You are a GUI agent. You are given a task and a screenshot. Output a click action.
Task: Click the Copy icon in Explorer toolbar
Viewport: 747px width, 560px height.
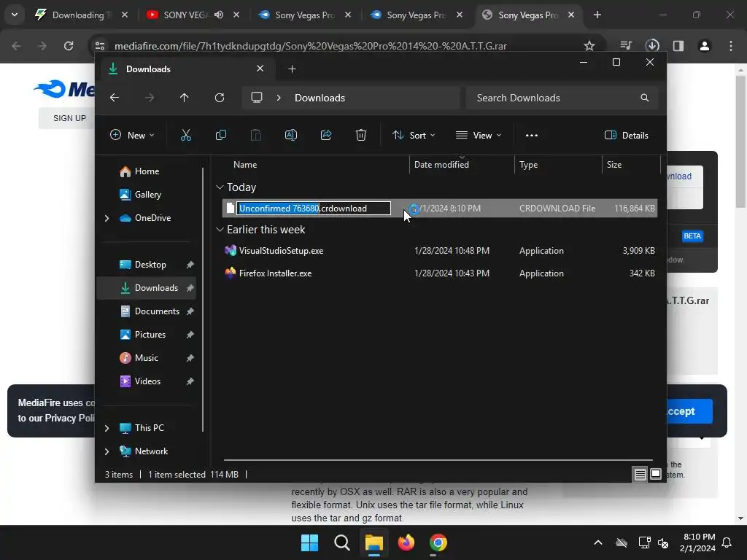(220, 135)
